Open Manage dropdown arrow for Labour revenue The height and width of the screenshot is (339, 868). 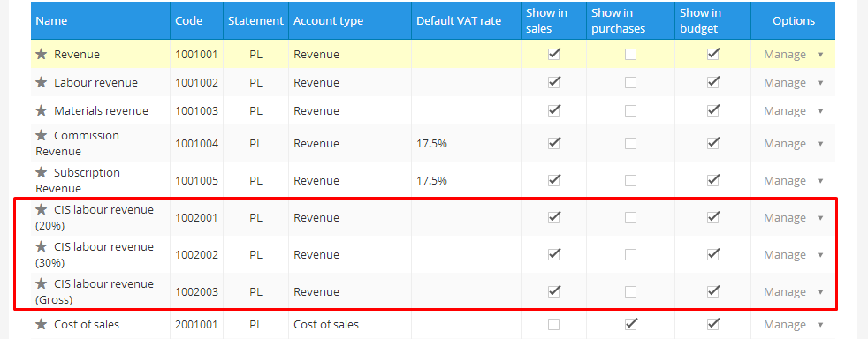pos(820,83)
